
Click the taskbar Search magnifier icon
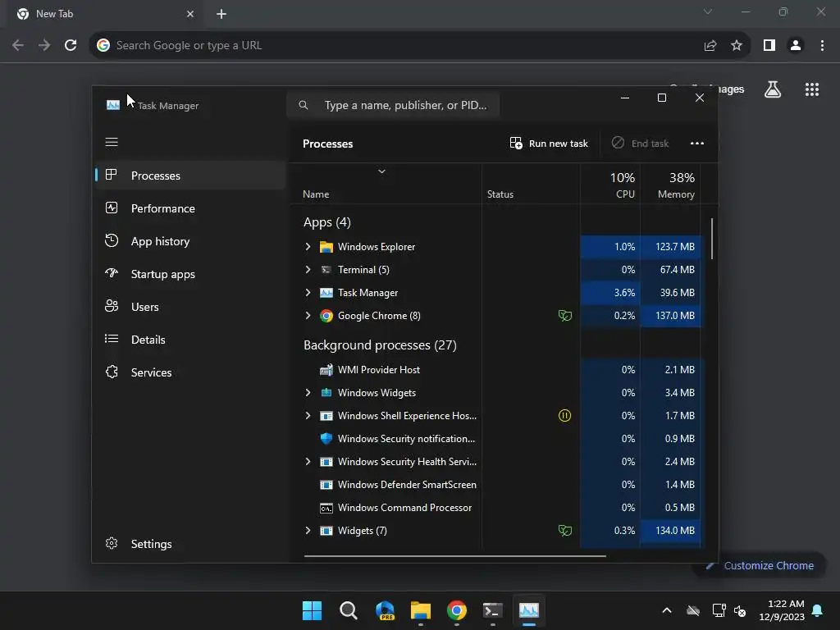point(348,610)
